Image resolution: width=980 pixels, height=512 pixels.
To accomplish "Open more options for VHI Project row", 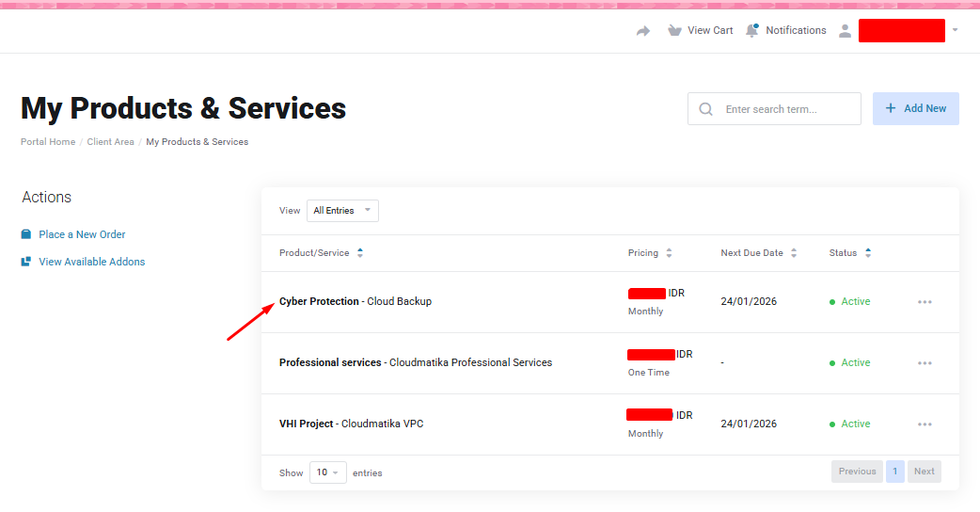I will [x=925, y=424].
